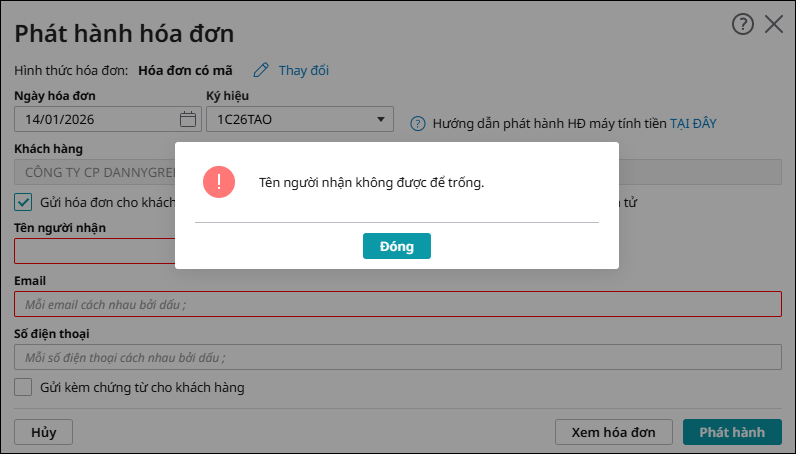Dismiss the alert with the Đóng button
This screenshot has height=454, width=796.
[396, 246]
